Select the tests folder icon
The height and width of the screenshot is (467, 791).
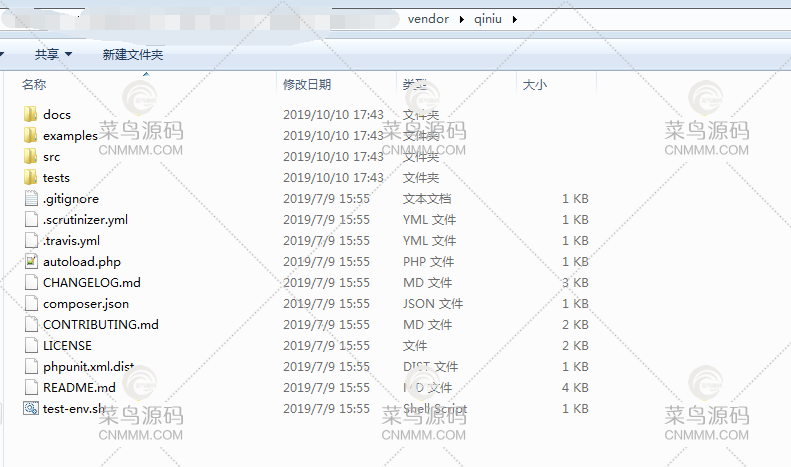click(x=30, y=178)
